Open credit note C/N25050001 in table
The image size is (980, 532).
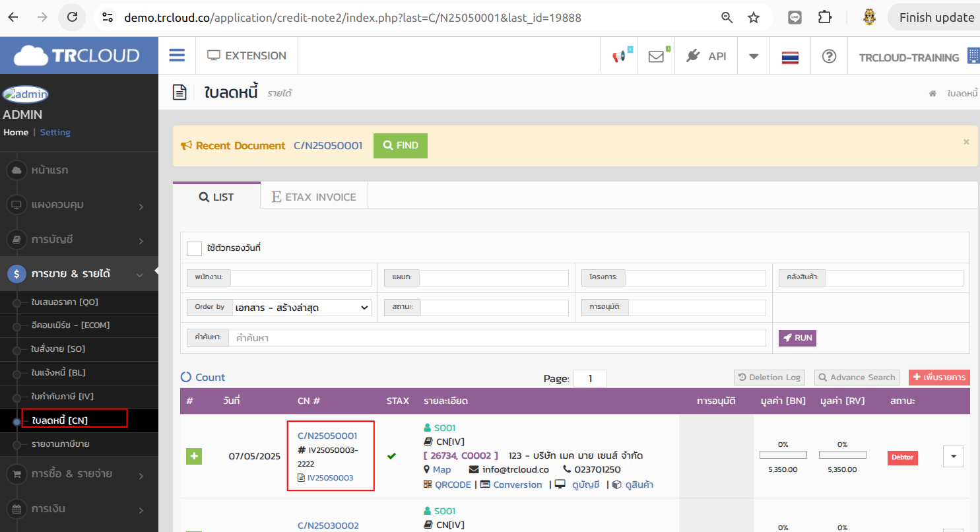click(x=327, y=436)
